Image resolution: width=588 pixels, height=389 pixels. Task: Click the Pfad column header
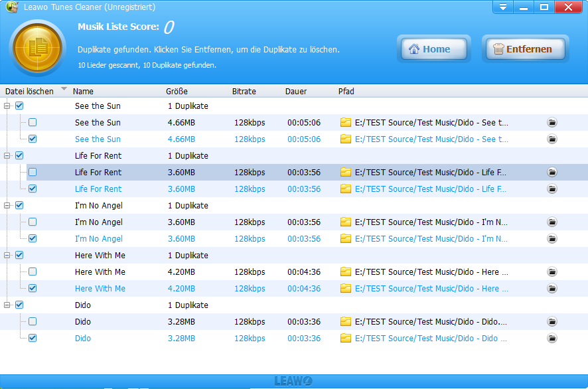click(346, 91)
